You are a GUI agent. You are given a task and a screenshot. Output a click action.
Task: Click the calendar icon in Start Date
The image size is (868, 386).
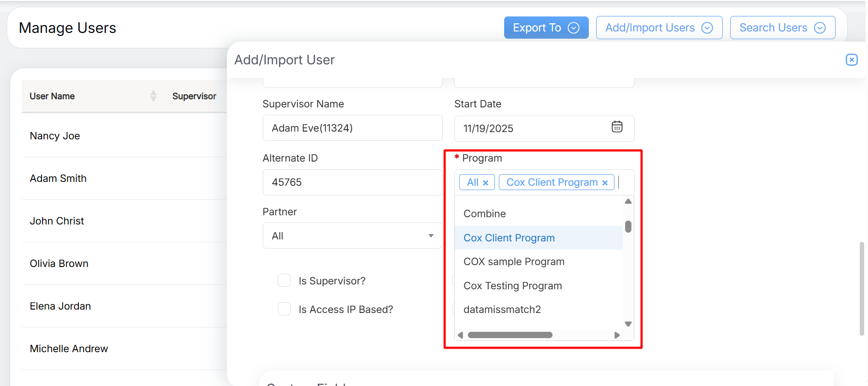tap(616, 127)
